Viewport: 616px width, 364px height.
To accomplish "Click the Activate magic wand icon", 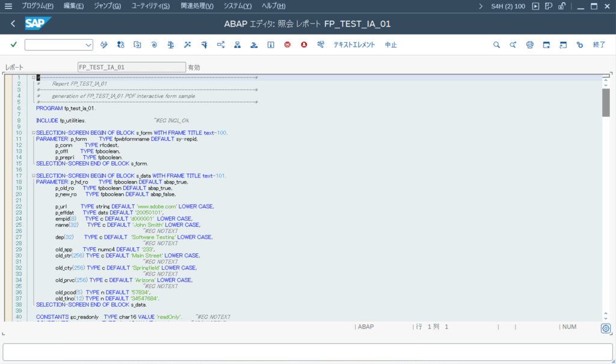I will tap(188, 45).
